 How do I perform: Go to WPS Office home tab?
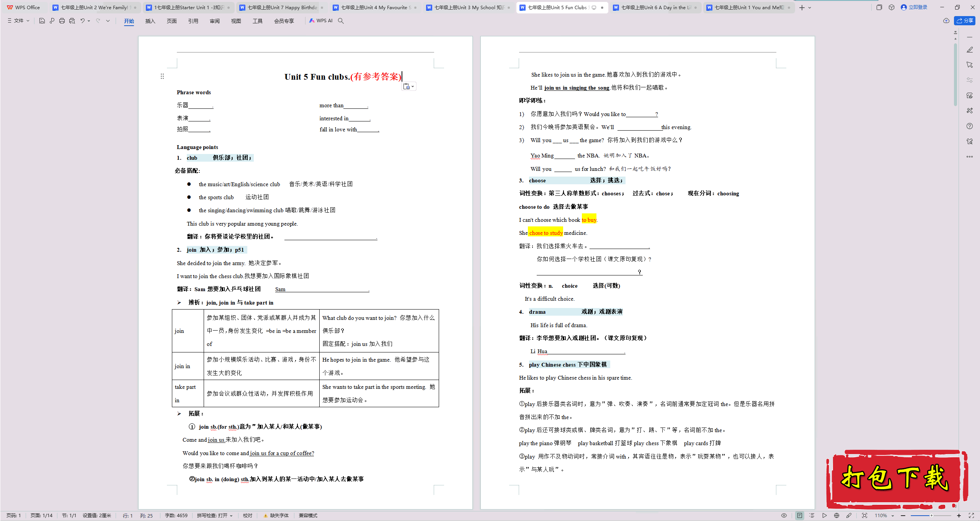[23, 7]
